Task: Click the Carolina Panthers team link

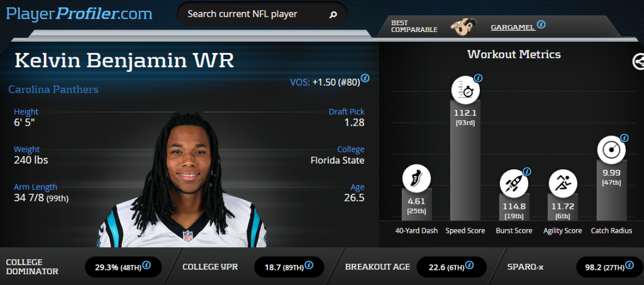Action: pos(53,89)
